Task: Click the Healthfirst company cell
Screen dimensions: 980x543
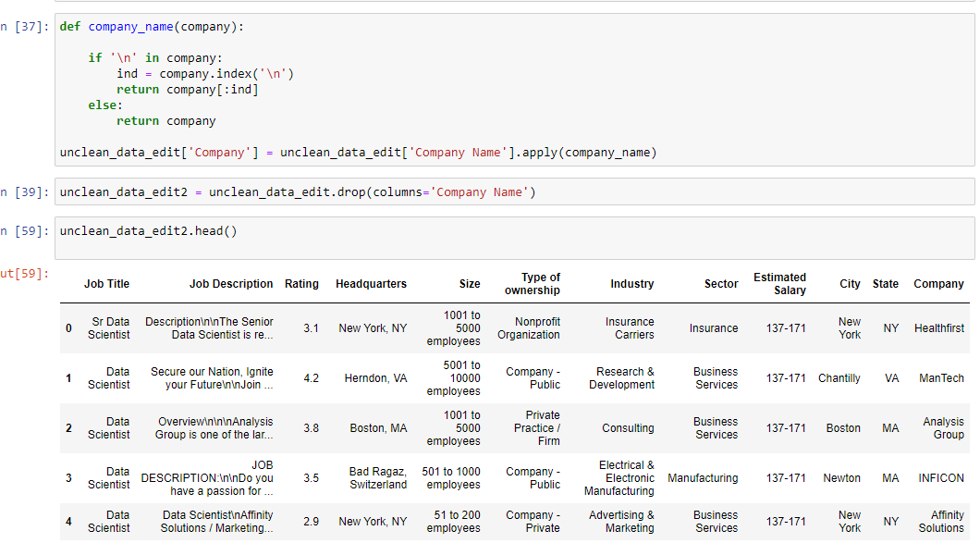Action: (x=939, y=327)
